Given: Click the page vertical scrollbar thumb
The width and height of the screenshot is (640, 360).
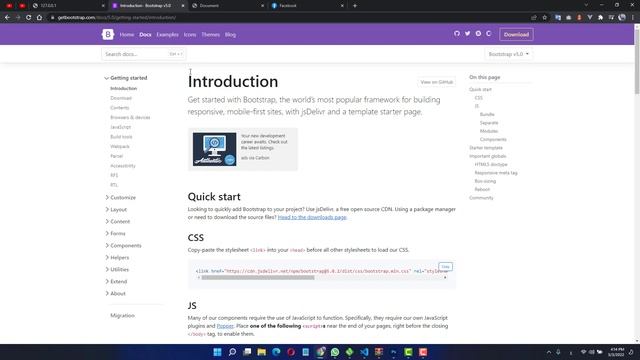Looking at the screenshot, I should pos(637,62).
